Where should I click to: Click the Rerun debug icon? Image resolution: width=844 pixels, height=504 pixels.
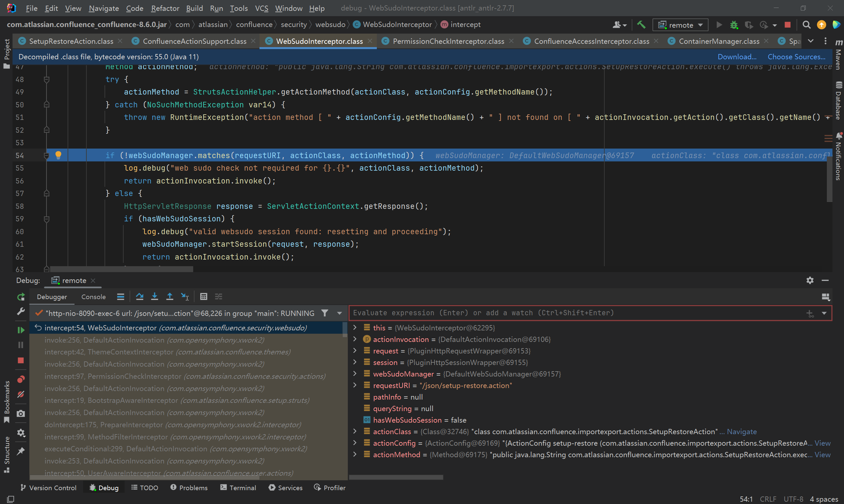tap(21, 297)
